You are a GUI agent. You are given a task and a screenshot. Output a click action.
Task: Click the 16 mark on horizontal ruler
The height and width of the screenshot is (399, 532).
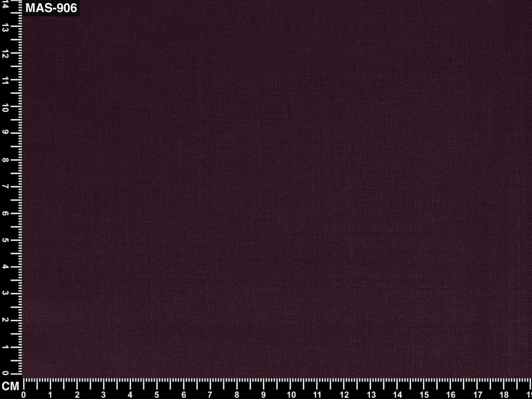451,395
